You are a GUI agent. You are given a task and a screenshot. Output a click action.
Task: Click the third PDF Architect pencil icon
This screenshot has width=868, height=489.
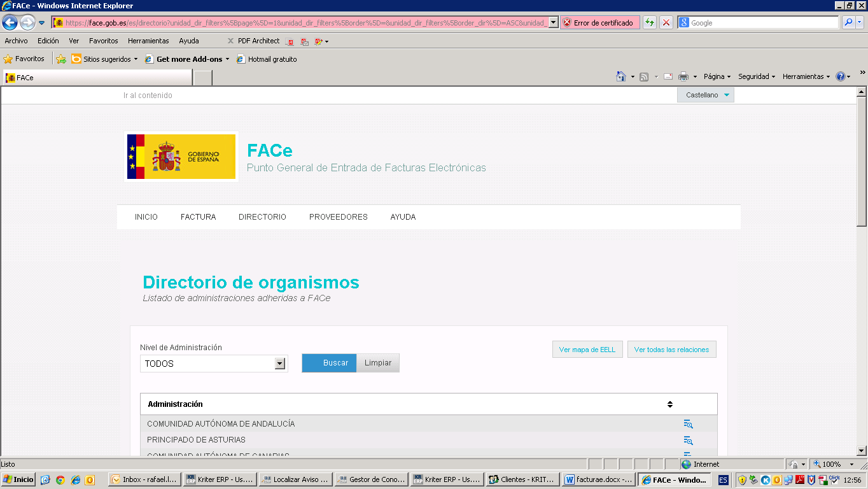(319, 41)
